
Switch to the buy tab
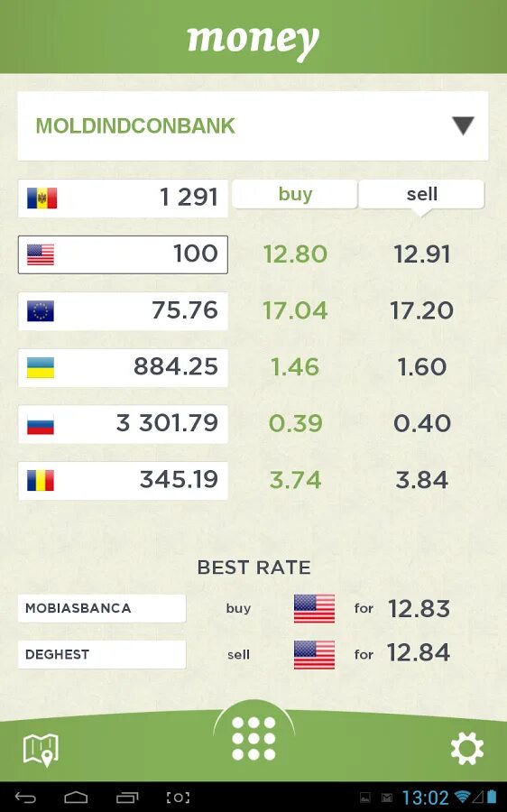[x=295, y=194]
